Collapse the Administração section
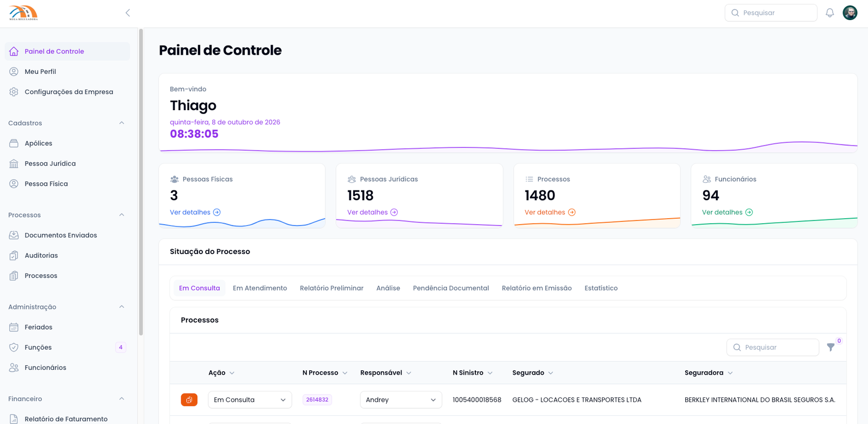Screen dimensions: 868x424 pos(122,307)
